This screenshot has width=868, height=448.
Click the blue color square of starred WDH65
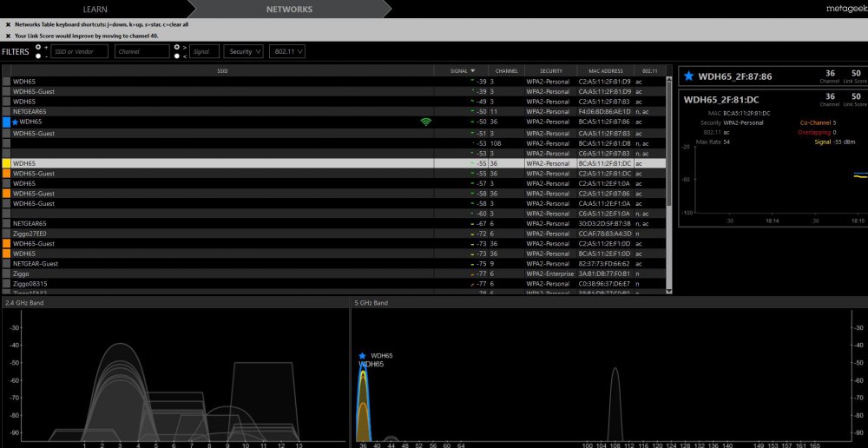(7, 122)
